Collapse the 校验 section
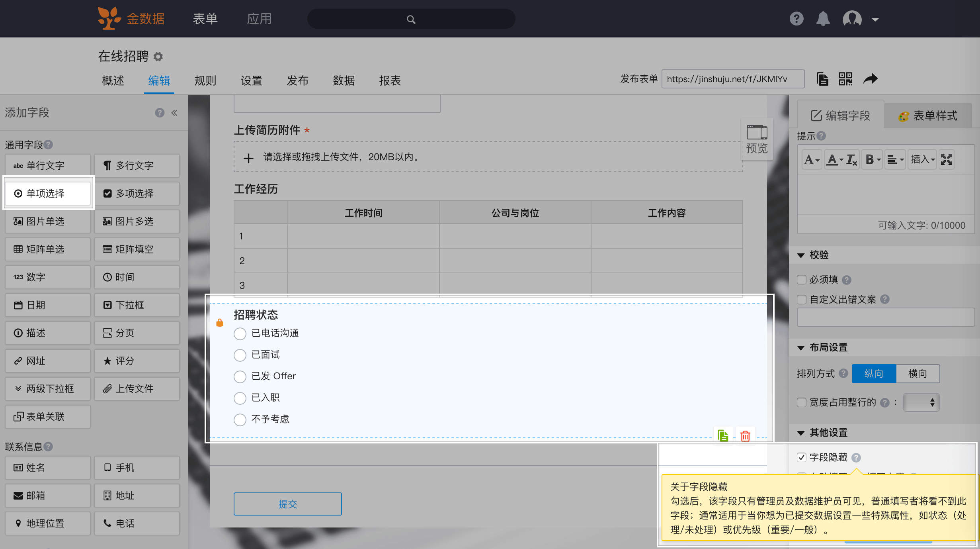980x549 pixels. pos(801,255)
